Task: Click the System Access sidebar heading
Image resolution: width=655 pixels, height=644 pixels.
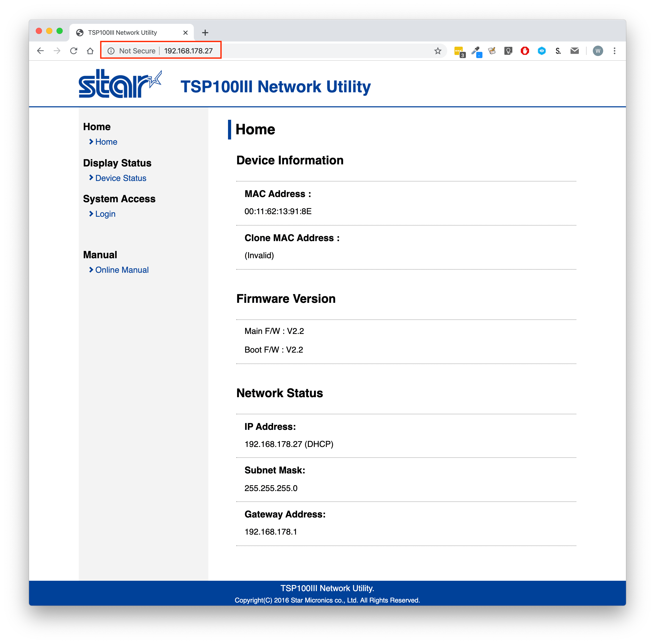Action: click(x=119, y=199)
